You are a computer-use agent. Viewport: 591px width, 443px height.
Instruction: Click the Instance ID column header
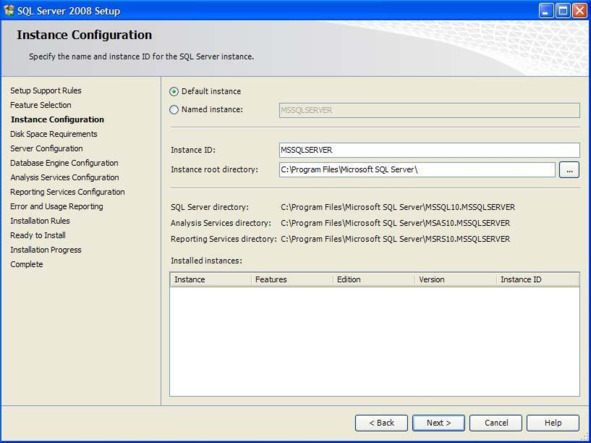(x=538, y=280)
